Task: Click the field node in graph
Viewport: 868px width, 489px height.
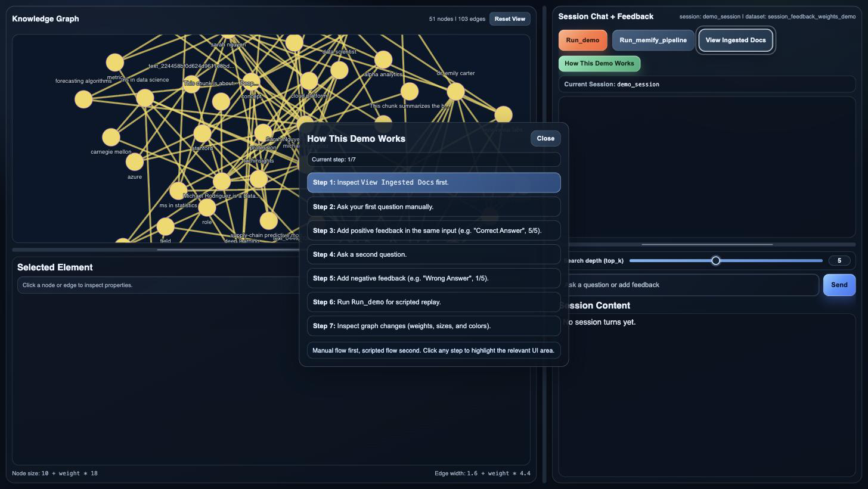Action: [x=165, y=226]
